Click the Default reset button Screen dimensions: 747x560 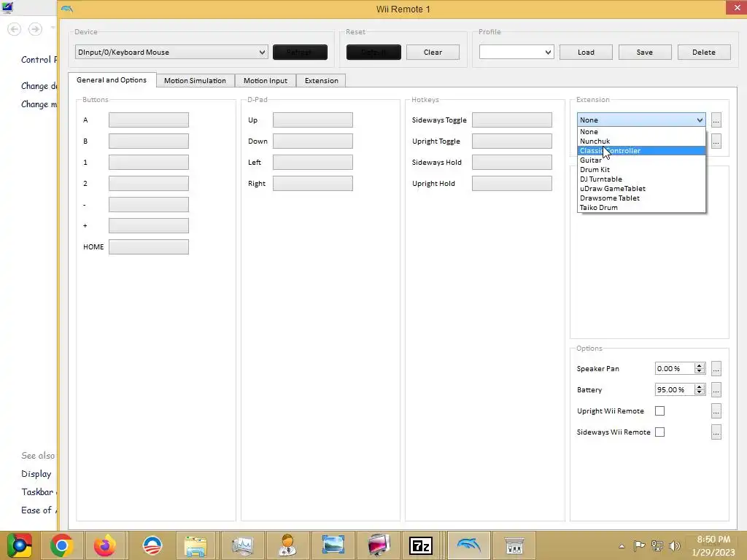(x=373, y=52)
